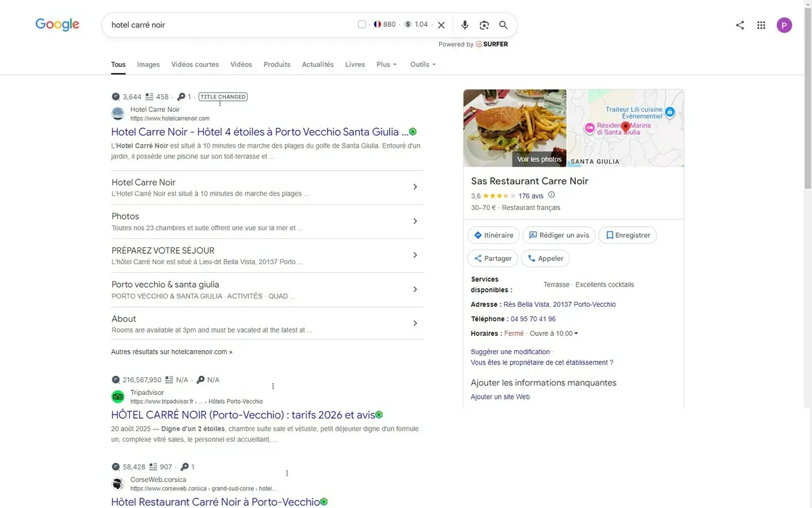The height and width of the screenshot is (508, 812).
Task: Click the key icon in hotelcarrenoir metrics
Action: pyautogui.click(x=181, y=97)
